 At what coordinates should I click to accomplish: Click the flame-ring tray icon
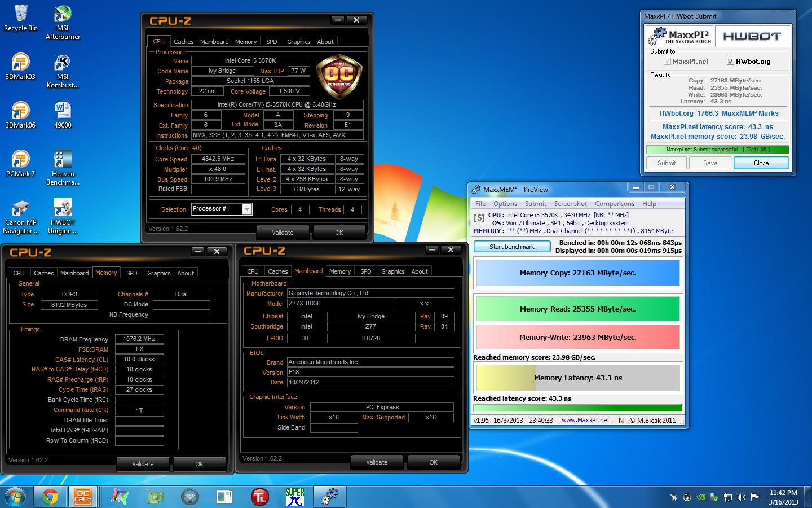click(687, 497)
